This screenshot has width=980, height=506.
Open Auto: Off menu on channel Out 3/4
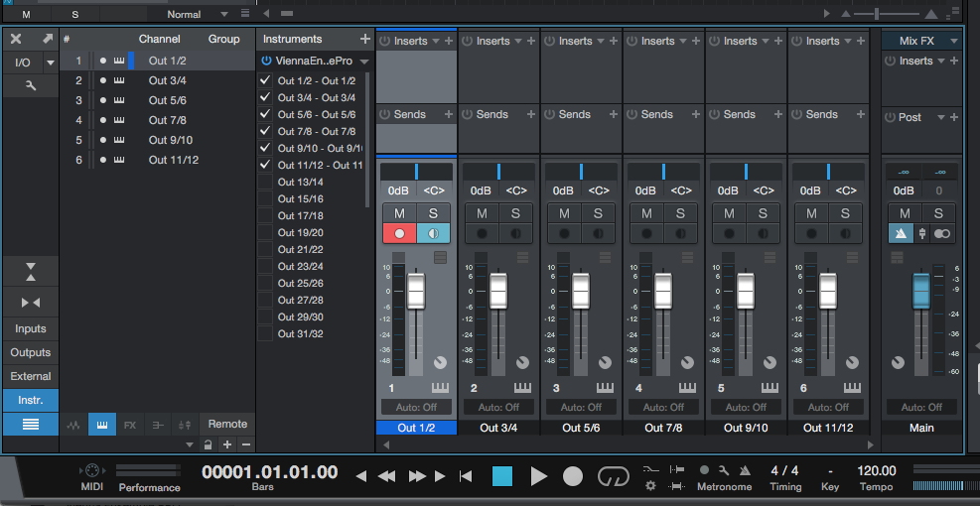498,407
